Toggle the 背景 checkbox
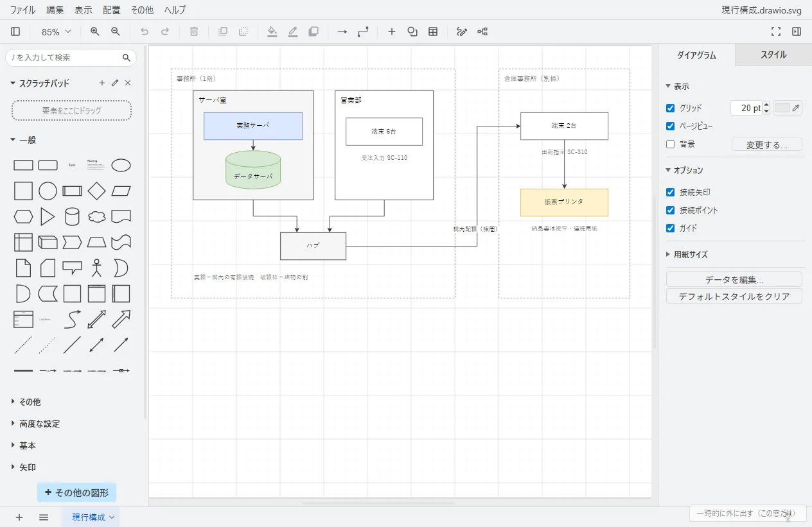This screenshot has height=527, width=812. coord(671,144)
